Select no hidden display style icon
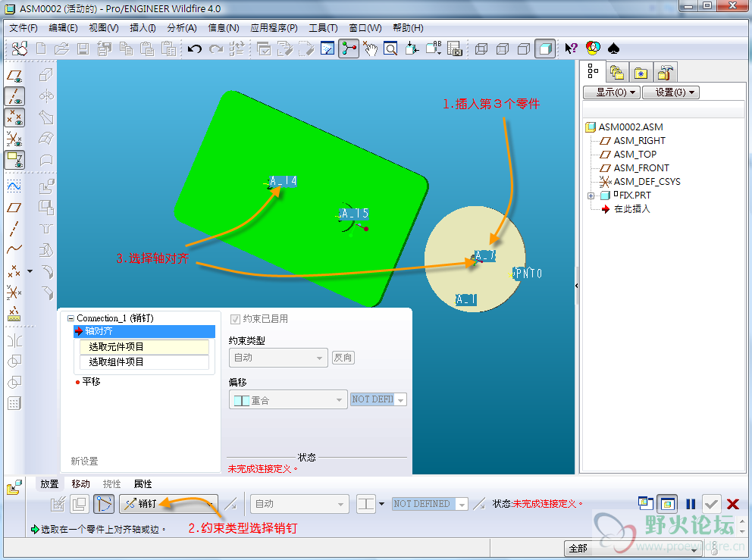Screen dimensions: 752x560 coord(524,48)
